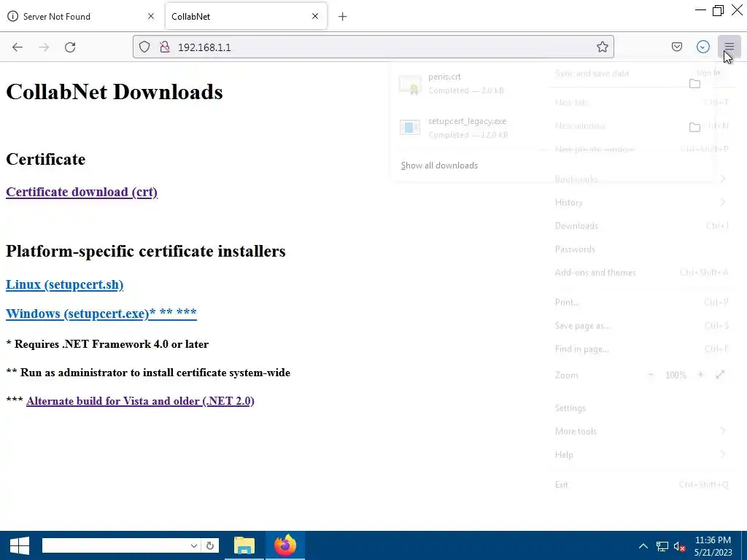Viewport: 747px width, 560px height.
Task: Expand the Help submenu
Action: click(x=641, y=455)
